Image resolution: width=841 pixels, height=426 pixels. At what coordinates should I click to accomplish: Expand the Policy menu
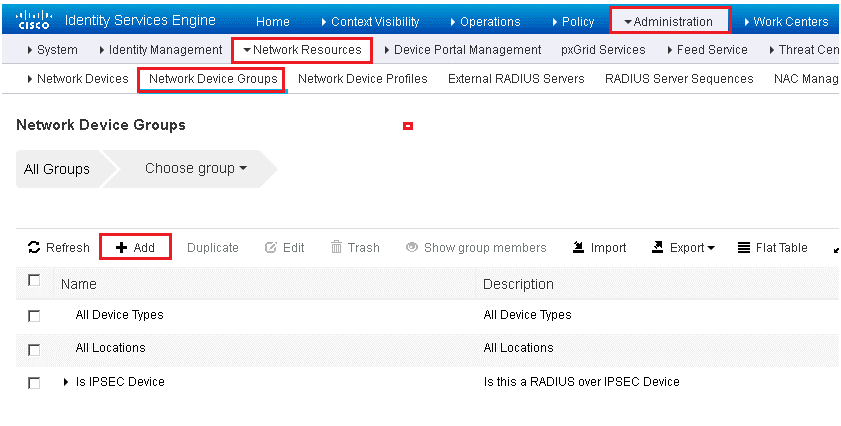[x=573, y=21]
